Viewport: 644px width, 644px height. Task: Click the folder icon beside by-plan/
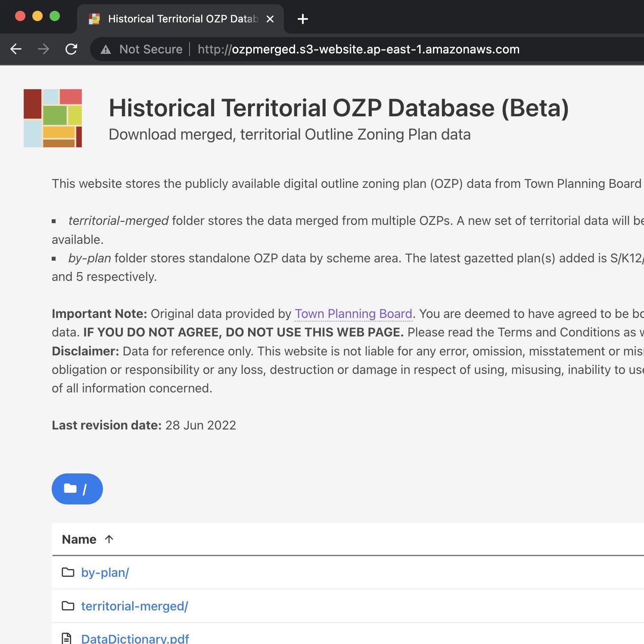click(68, 572)
